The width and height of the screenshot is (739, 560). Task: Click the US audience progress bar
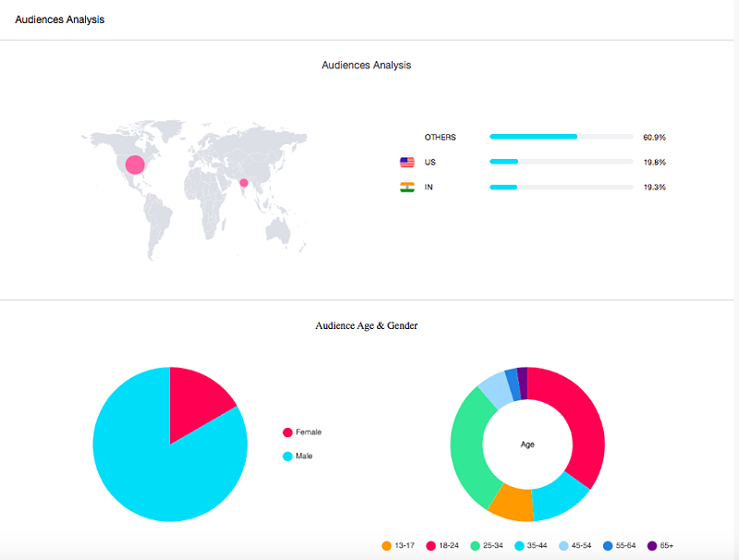[561, 162]
